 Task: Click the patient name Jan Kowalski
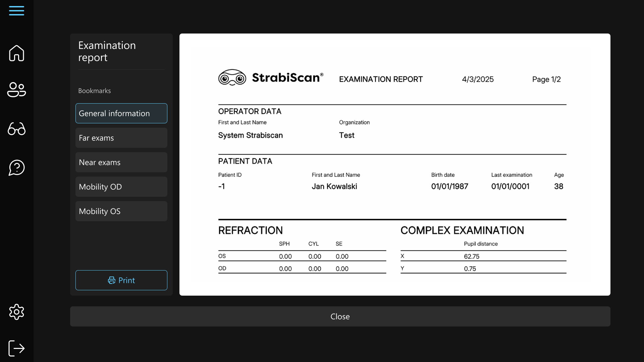pos(334,186)
